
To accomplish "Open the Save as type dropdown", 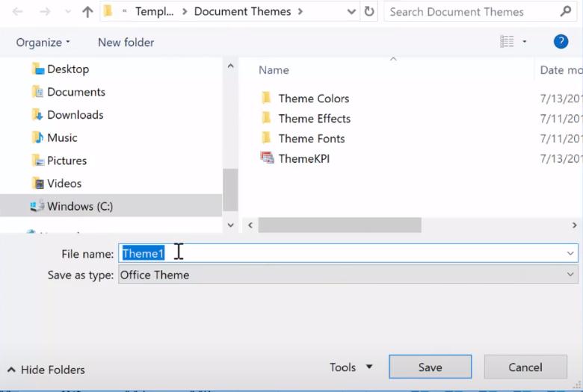I will (x=348, y=275).
